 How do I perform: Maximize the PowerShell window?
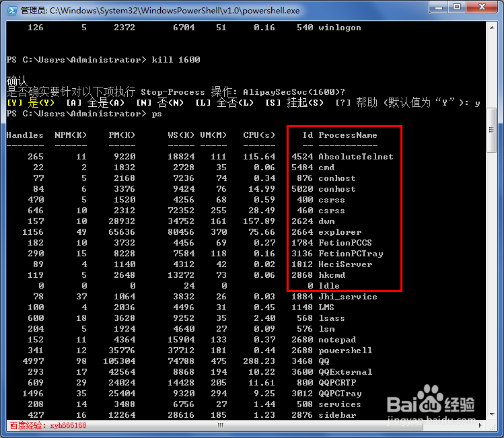click(457, 7)
